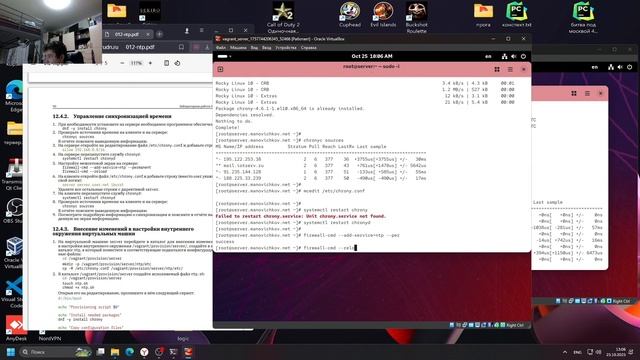Click the 'en' layout indicator in the background VM
The image size is (640, 360).
pyautogui.click(x=595, y=67)
